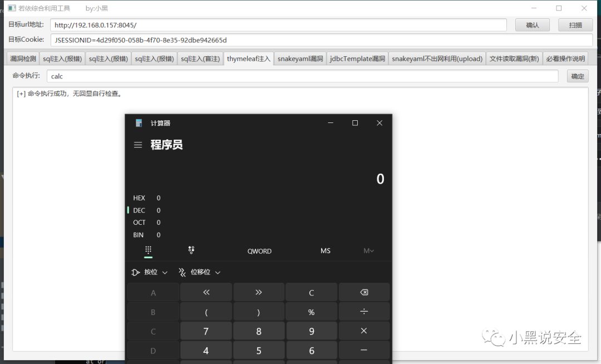Click the tool window app icon at top-left
Viewport: 601px width, 364px height.
pyautogui.click(x=12, y=8)
